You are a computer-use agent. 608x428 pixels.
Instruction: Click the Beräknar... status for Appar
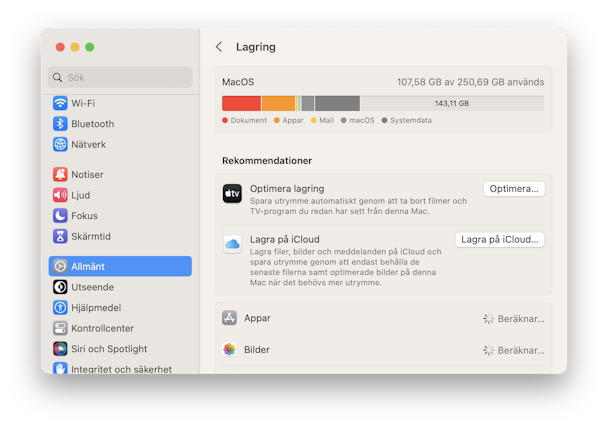(521, 319)
